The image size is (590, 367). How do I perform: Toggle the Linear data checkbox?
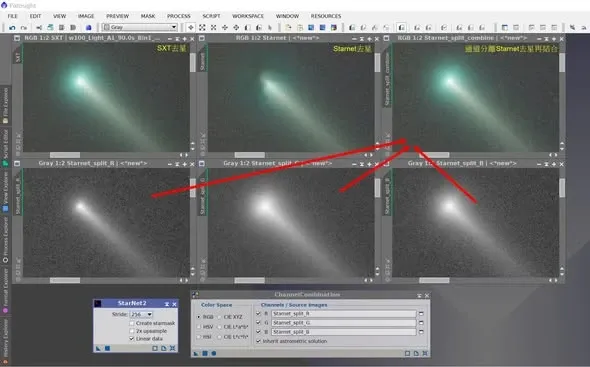click(x=132, y=339)
